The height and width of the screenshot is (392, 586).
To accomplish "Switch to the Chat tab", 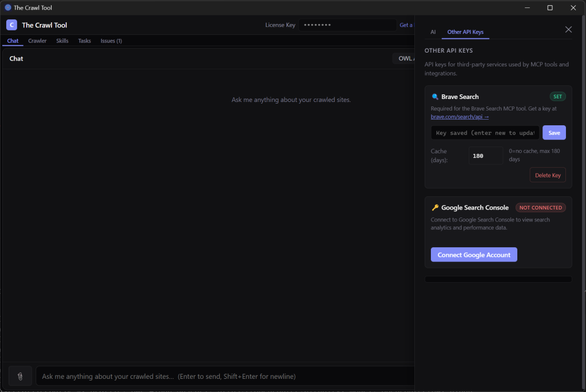I will click(13, 41).
